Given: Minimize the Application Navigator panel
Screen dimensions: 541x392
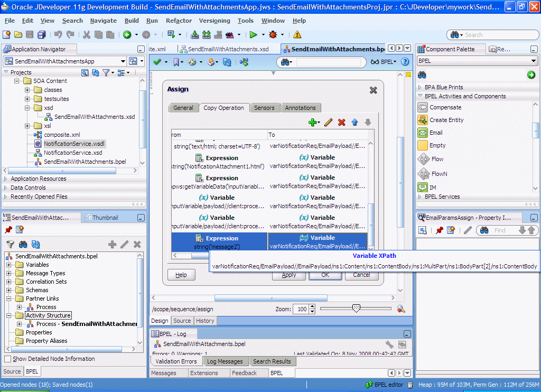Looking at the screenshot, I should click(x=141, y=49).
